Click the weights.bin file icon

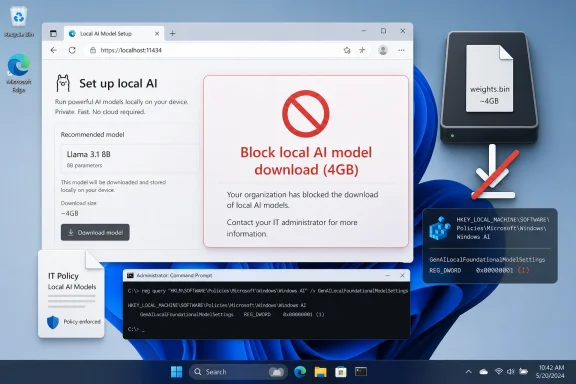click(489, 78)
